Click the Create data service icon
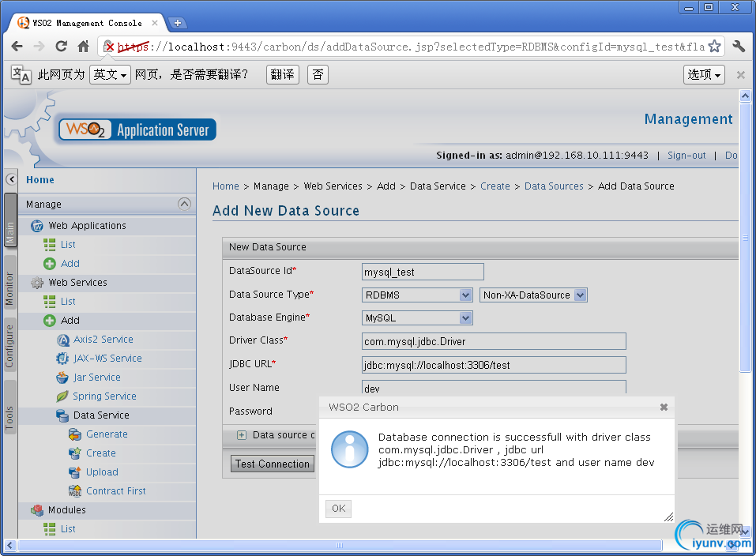Image resolution: width=756 pixels, height=556 pixels. (x=75, y=453)
